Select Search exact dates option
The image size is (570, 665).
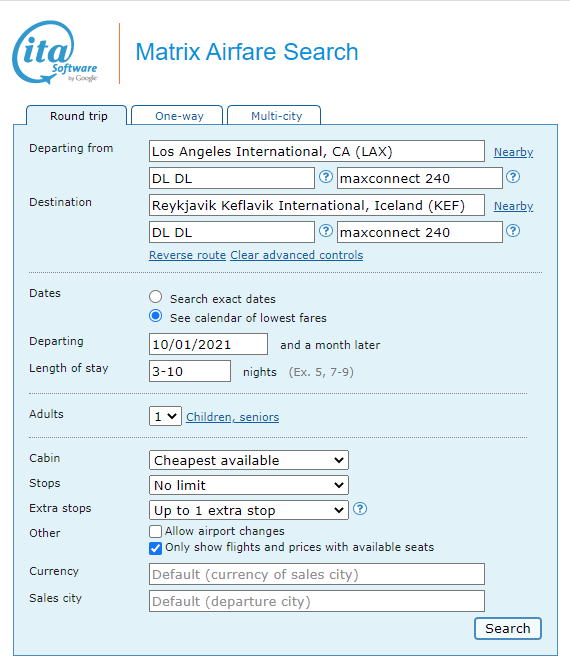[x=156, y=297]
